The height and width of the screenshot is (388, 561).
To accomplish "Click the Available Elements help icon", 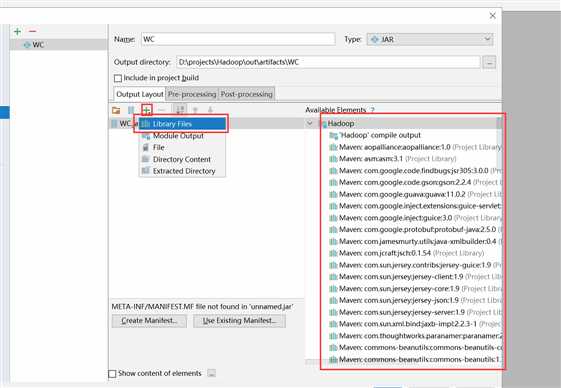I will coord(372,110).
